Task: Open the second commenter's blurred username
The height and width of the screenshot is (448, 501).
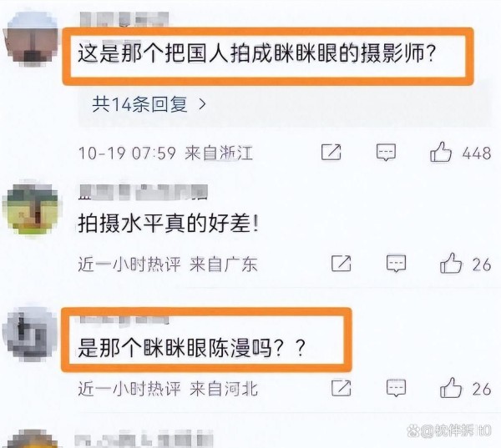Action: click(143, 192)
